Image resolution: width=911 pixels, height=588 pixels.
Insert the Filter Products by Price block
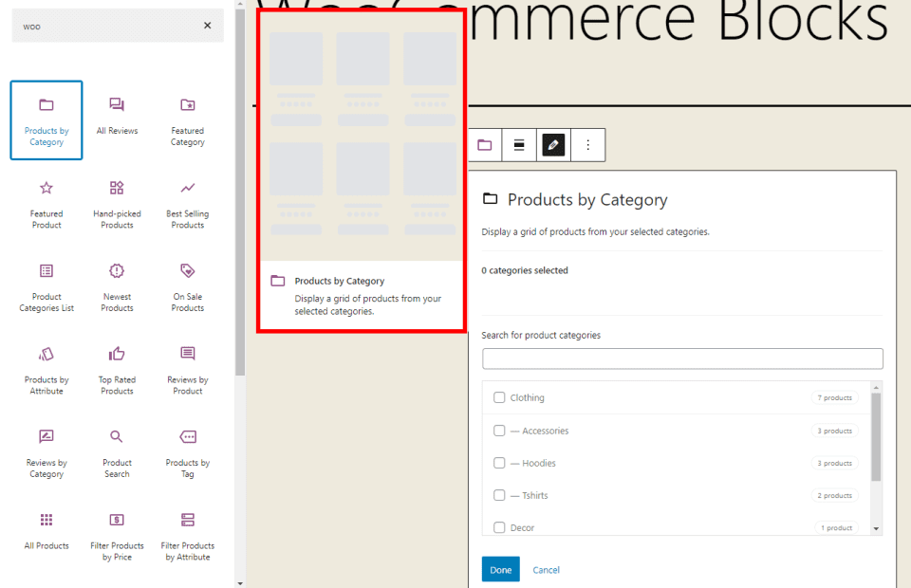click(117, 534)
